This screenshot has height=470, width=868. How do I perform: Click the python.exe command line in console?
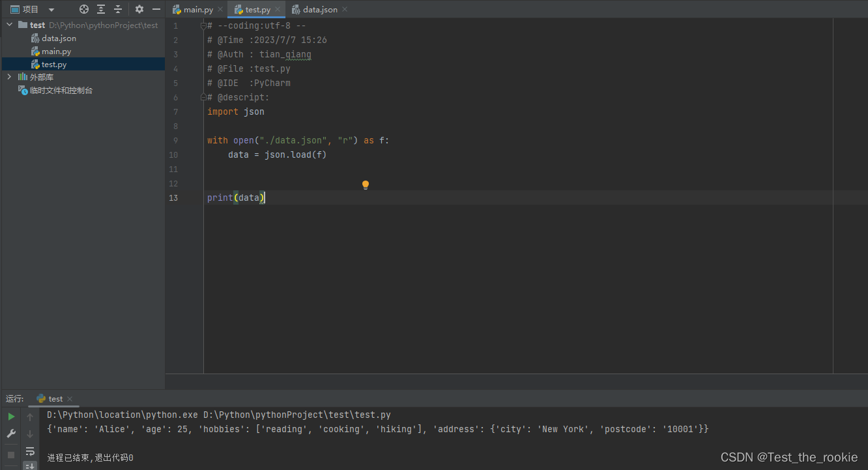click(x=219, y=415)
